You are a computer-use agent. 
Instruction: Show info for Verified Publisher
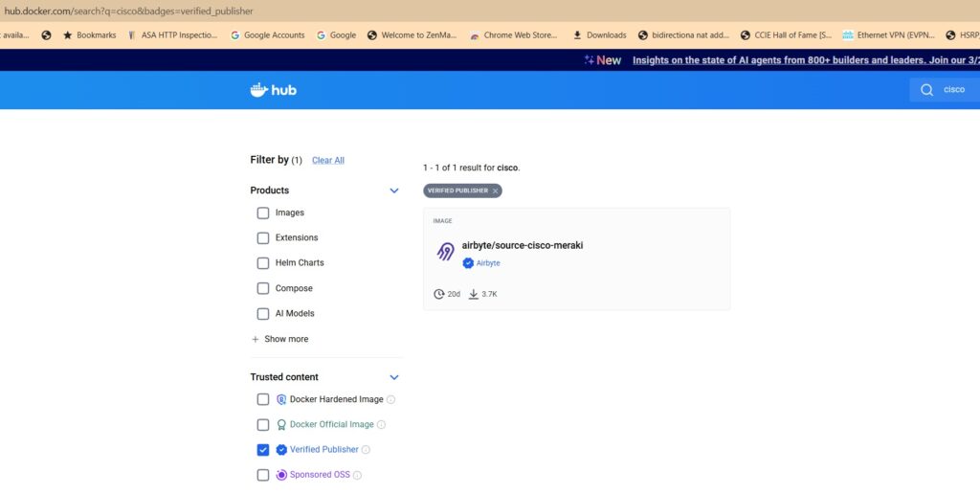[366, 450]
